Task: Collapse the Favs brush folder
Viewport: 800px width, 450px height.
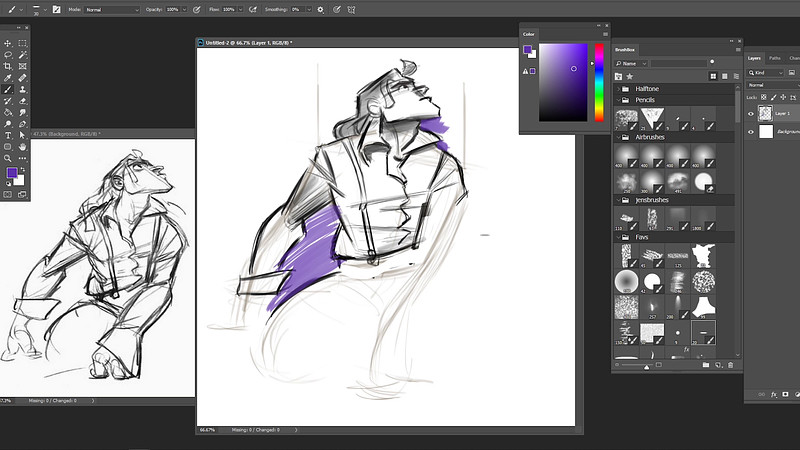Action: pos(619,237)
